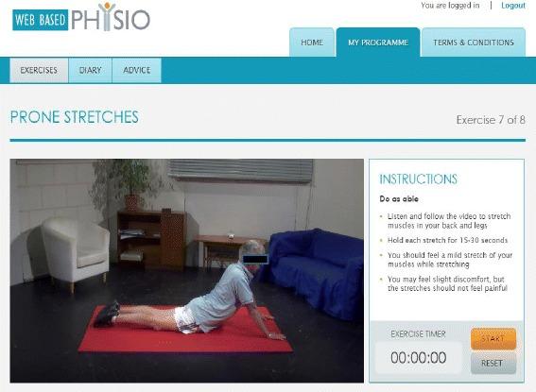Select the My Programme tab
Screen dimensions: 536x392
click(378, 43)
